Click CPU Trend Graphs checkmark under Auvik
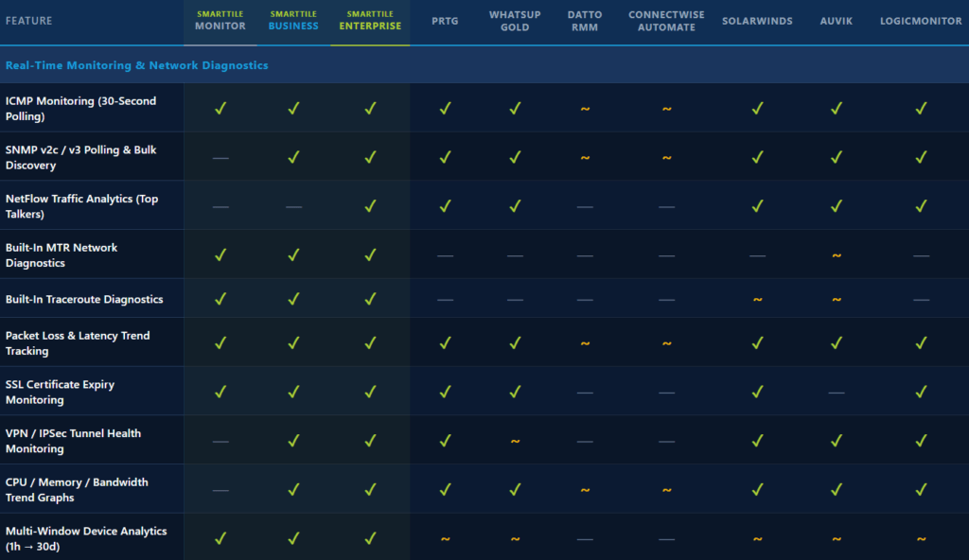The width and height of the screenshot is (969, 560). 837,490
